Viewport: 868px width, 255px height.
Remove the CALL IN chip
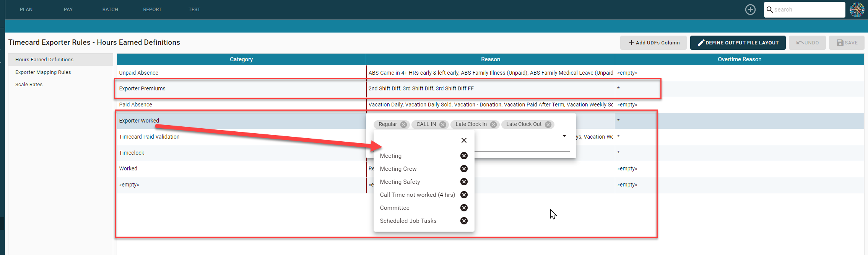(442, 124)
